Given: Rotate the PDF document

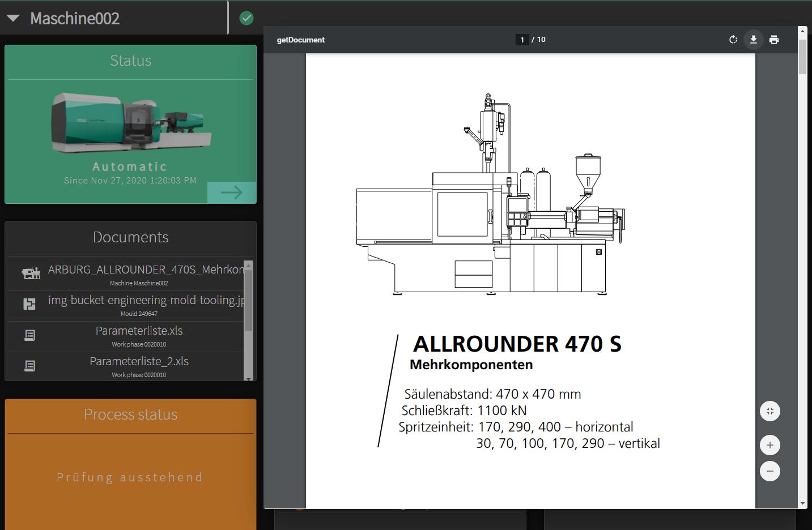Looking at the screenshot, I should [733, 40].
